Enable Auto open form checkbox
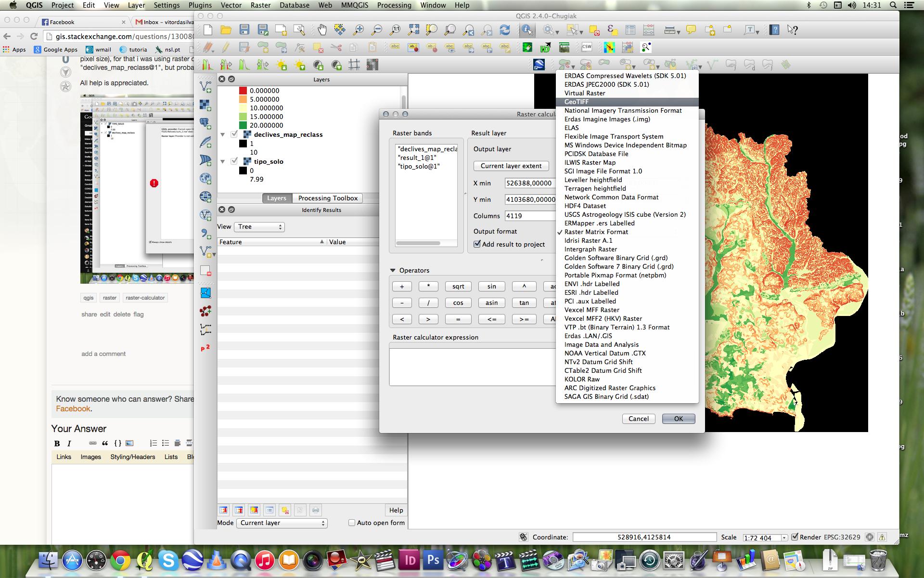Image resolution: width=924 pixels, height=578 pixels. tap(352, 523)
